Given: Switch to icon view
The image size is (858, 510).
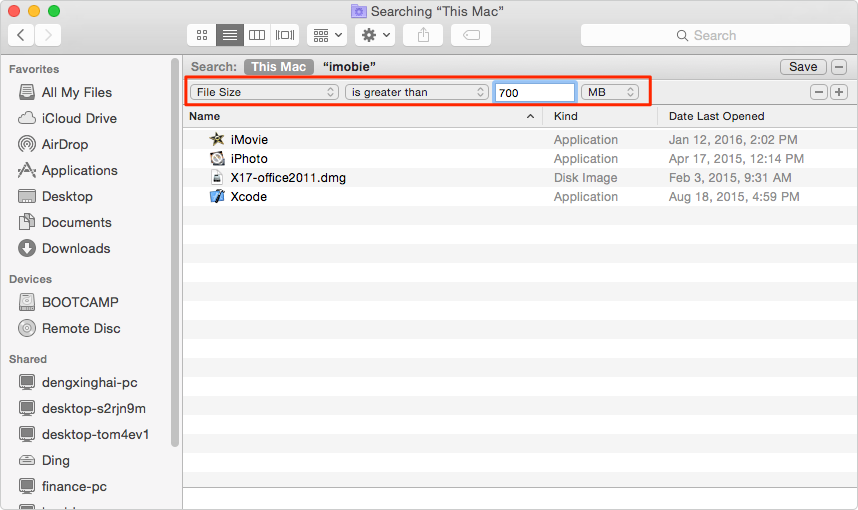Looking at the screenshot, I should pyautogui.click(x=202, y=36).
